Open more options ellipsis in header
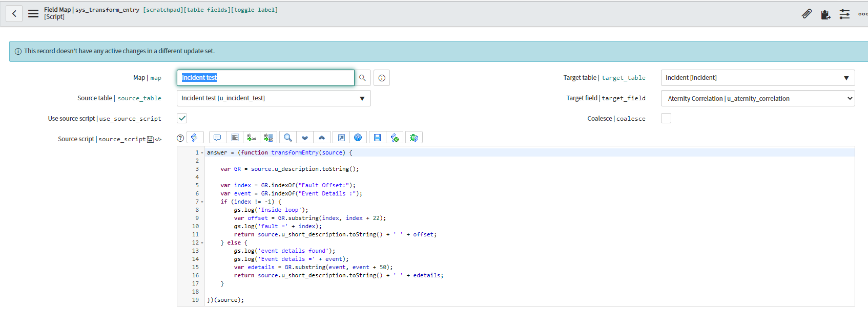The image size is (868, 309). point(862,14)
